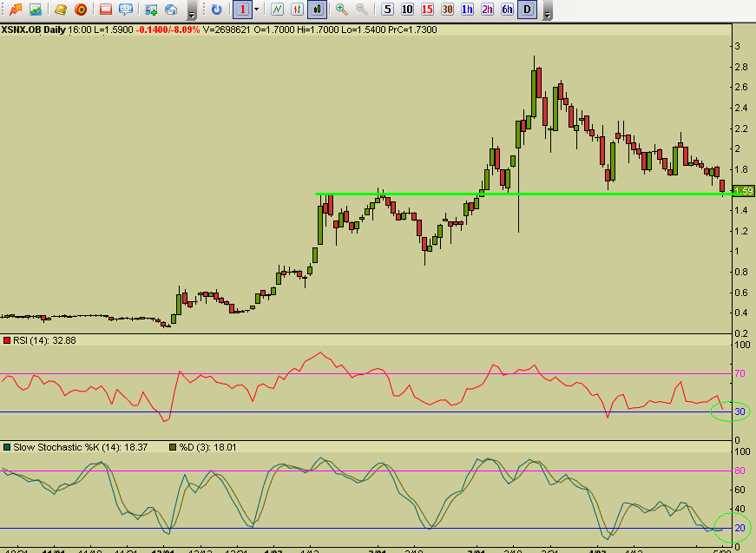Image resolution: width=756 pixels, height=553 pixels.
Task: Open the red message envelope icon
Action: (106, 9)
